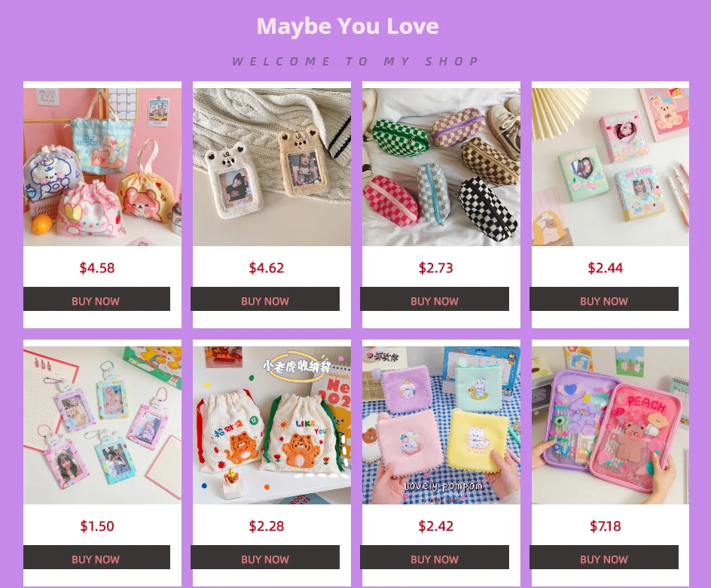711x588 pixels.
Task: Click BUY NOW under the $7.18 item
Action: (604, 557)
